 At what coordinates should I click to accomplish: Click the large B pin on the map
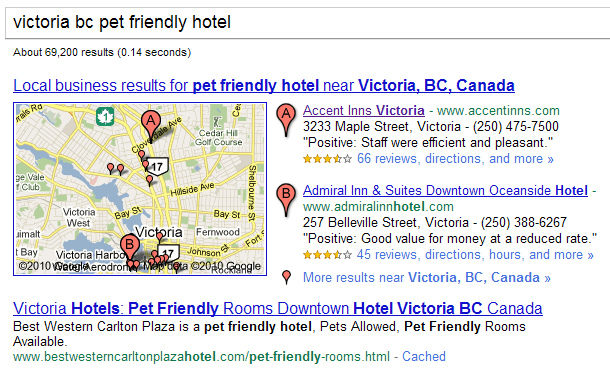point(130,249)
